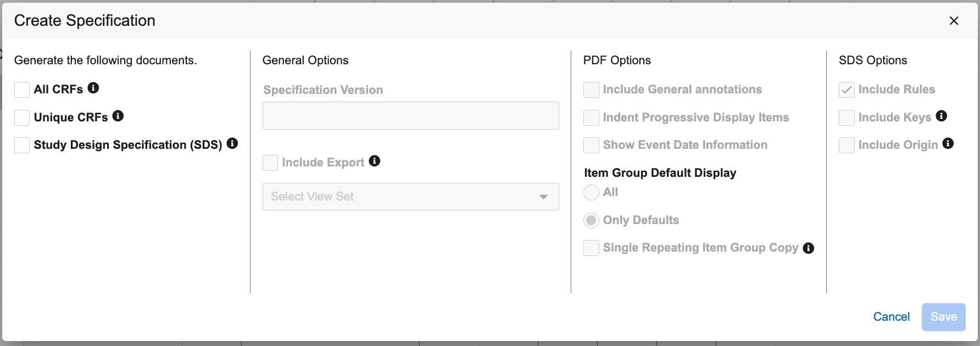
Task: Choose Only Defaults radio option
Action: point(591,220)
